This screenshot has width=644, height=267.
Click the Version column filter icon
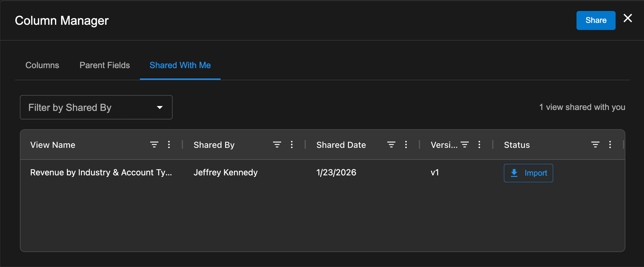[x=465, y=144]
